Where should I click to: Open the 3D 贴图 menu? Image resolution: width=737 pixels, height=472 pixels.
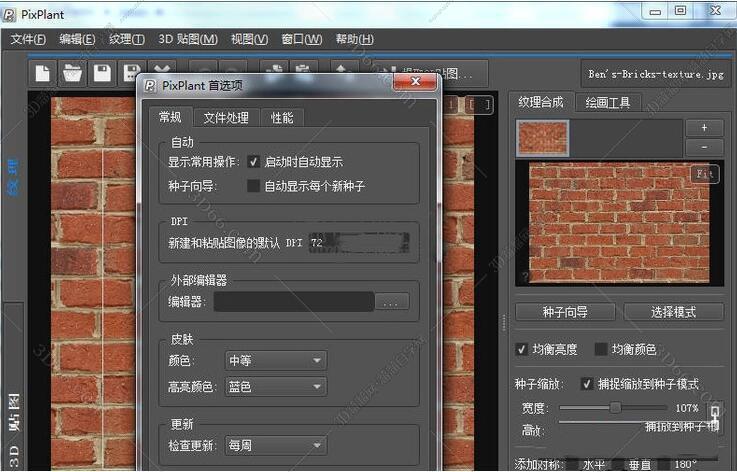(x=187, y=39)
